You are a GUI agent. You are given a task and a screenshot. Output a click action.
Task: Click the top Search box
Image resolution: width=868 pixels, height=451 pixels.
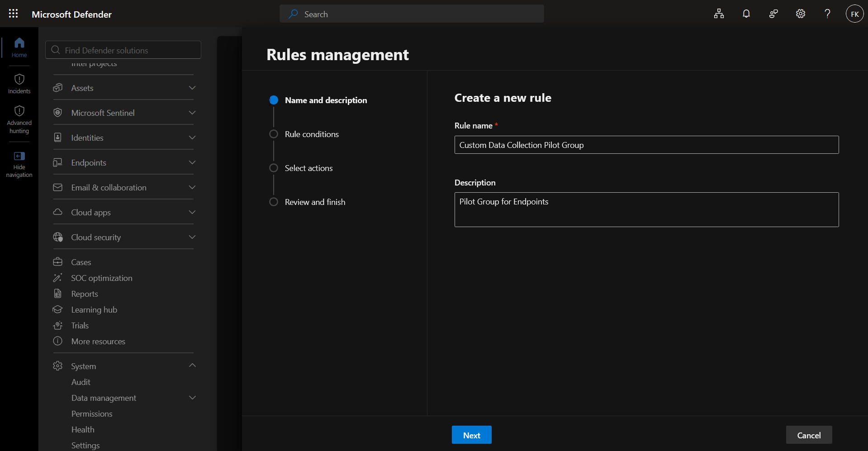coord(412,14)
